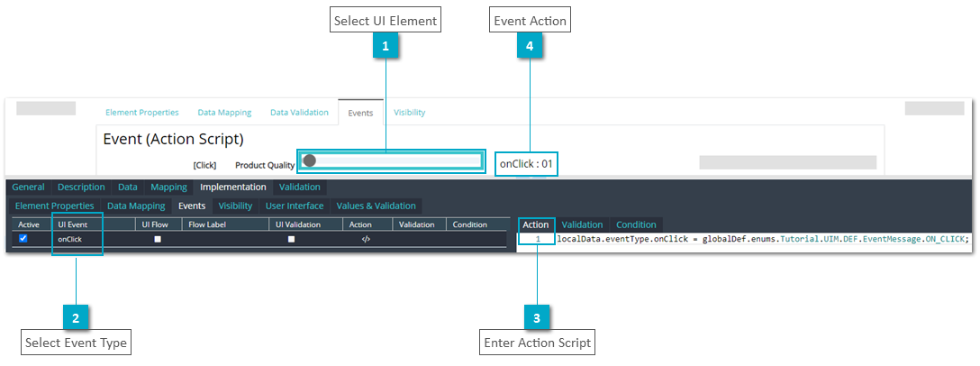
Task: Select the dark Events sub-tab
Action: click(192, 206)
